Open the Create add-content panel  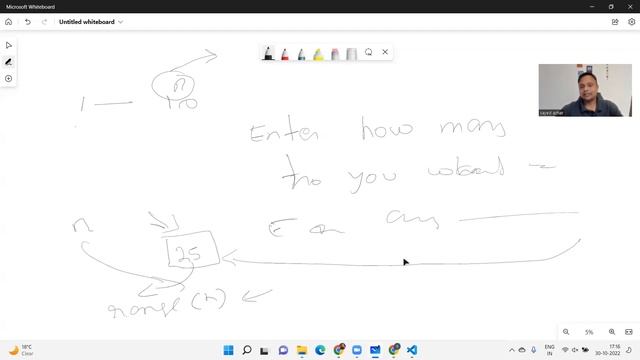click(9, 78)
